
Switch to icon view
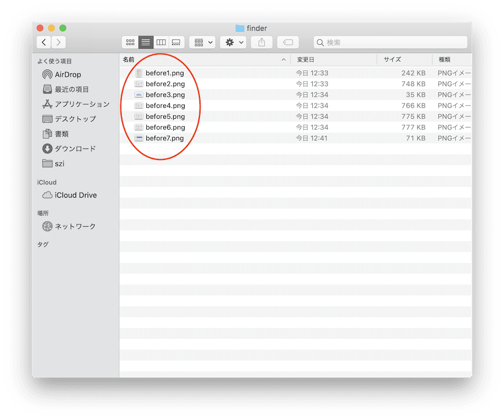tap(130, 42)
